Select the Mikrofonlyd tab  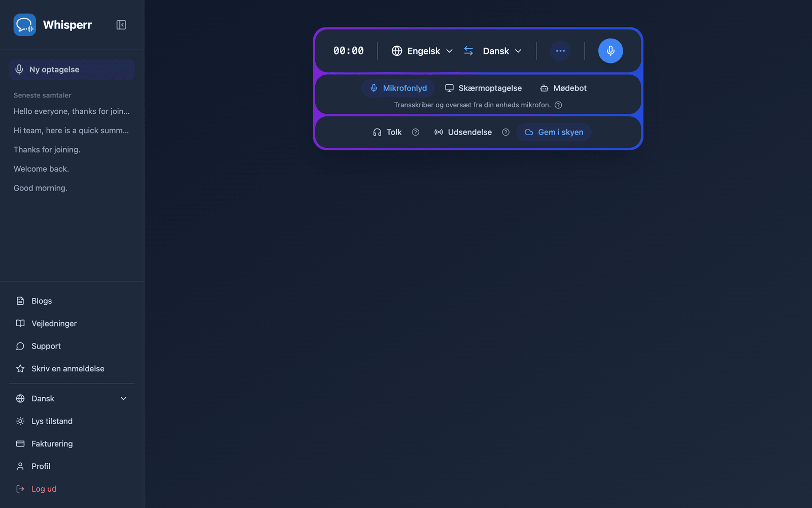click(x=398, y=88)
